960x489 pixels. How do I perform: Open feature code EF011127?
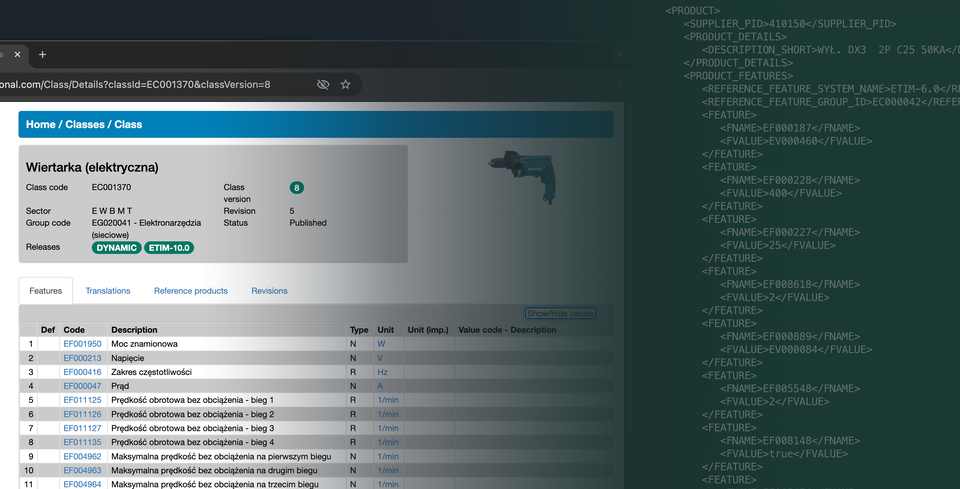click(83, 428)
